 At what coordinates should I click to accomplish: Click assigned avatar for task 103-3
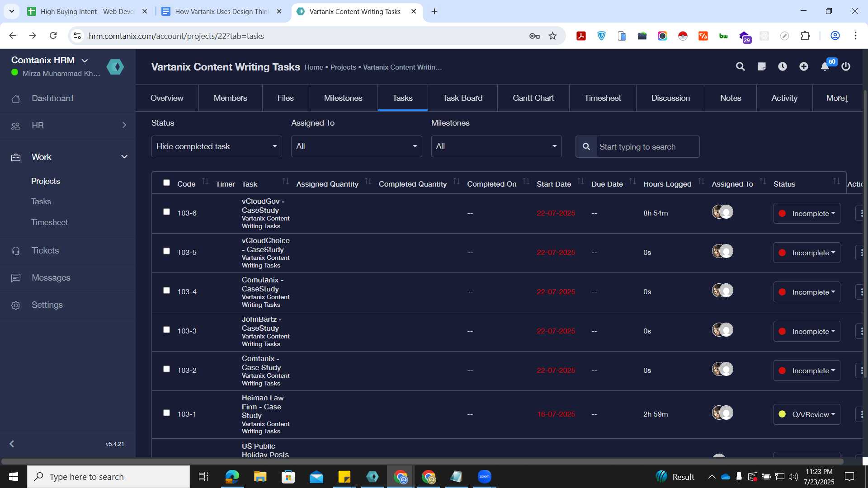coord(722,330)
